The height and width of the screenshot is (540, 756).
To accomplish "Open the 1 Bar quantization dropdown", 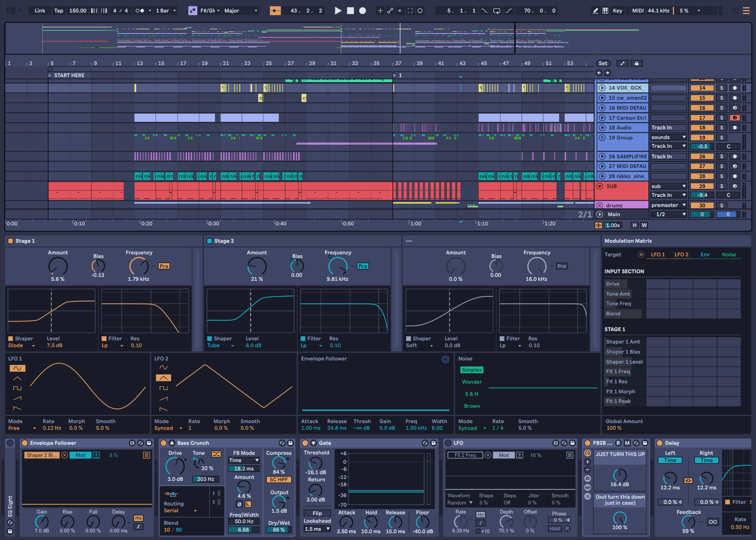I will (x=166, y=11).
